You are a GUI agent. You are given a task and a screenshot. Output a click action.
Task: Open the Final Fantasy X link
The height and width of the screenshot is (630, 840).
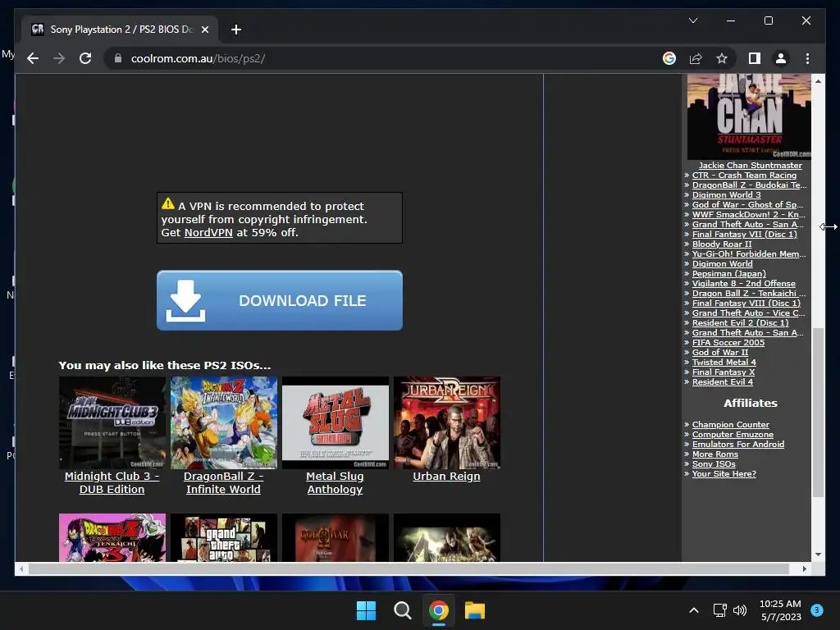(x=724, y=372)
